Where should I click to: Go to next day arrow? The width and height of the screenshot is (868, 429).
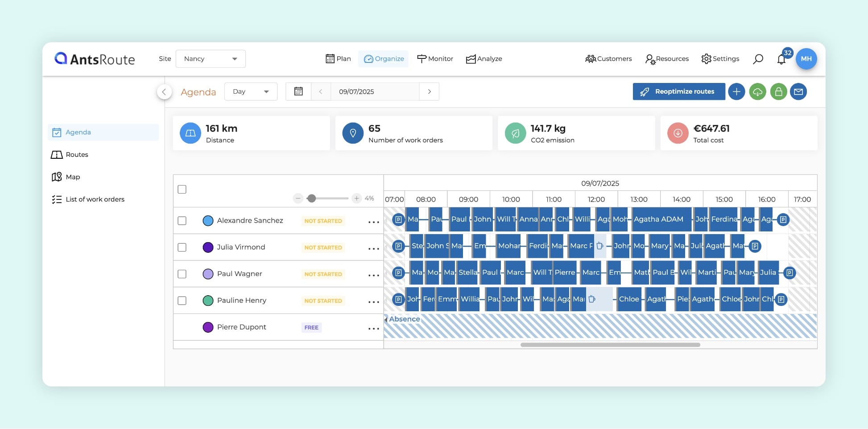[429, 91]
